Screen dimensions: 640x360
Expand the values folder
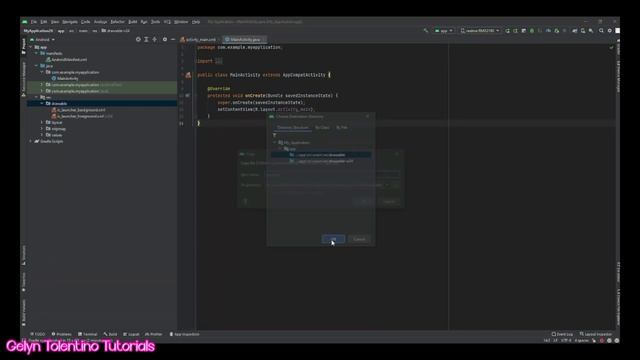coord(42,135)
